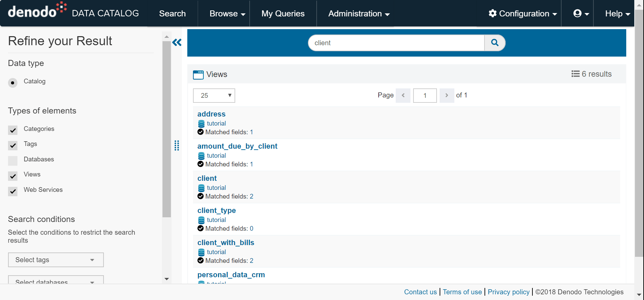Enable the Databases checkbox
644x300 pixels.
pyautogui.click(x=13, y=161)
